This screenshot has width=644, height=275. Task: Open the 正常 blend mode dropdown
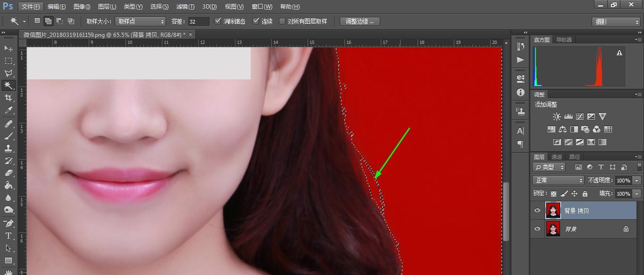click(x=559, y=180)
